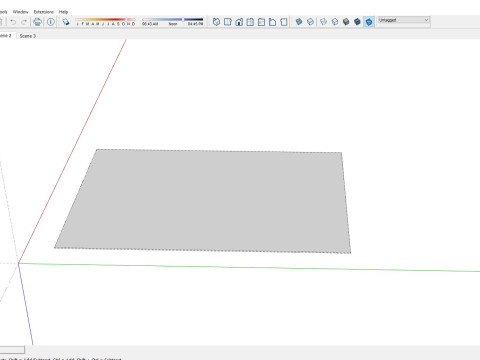Viewport: 480px width, 360px height.
Task: Toggle X-ray face style icon
Action: pos(299,22)
